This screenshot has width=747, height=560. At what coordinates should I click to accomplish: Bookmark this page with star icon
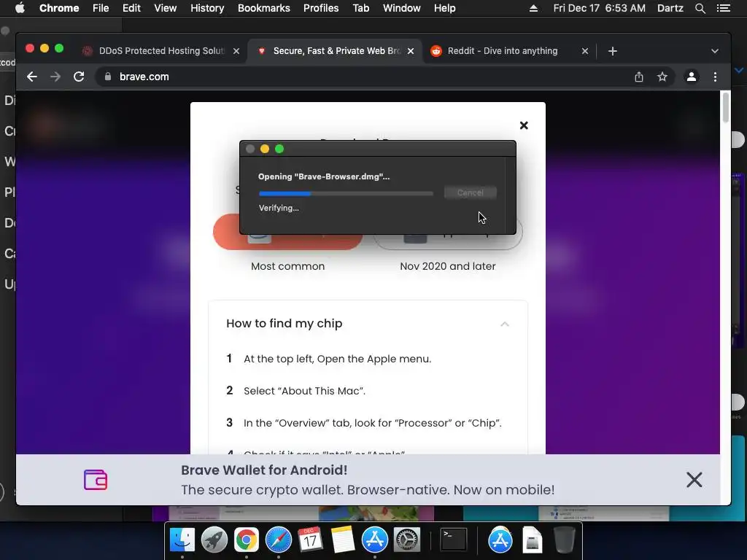coord(662,77)
